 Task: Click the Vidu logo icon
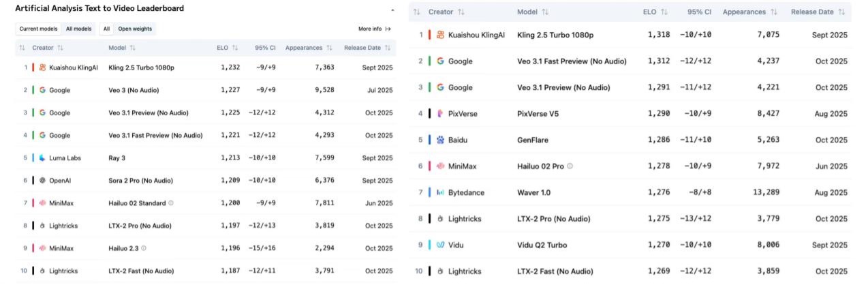441,245
